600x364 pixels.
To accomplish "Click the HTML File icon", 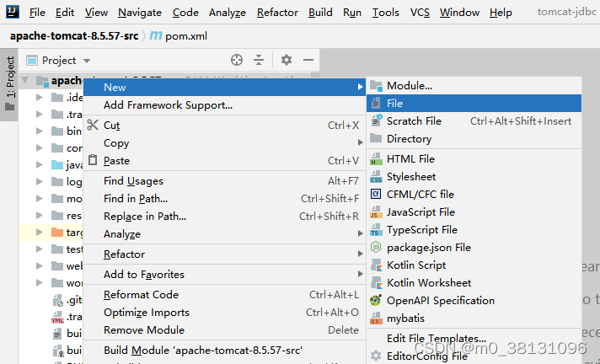I will [376, 159].
